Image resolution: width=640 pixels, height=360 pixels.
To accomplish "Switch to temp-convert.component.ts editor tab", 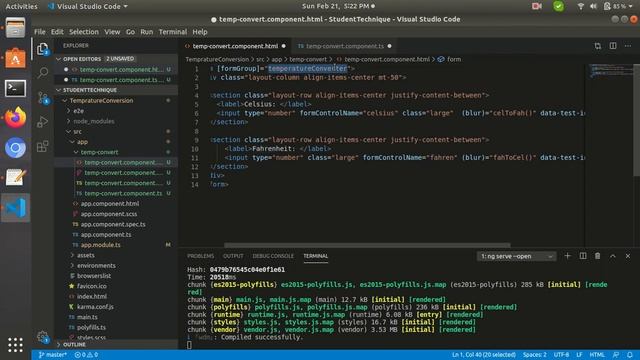I will click(345, 46).
